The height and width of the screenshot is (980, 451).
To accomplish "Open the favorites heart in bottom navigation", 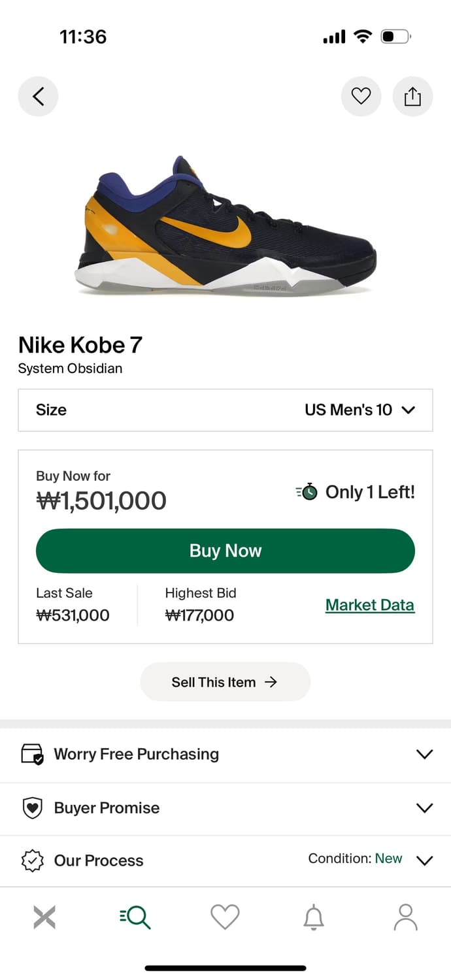I will point(225,917).
